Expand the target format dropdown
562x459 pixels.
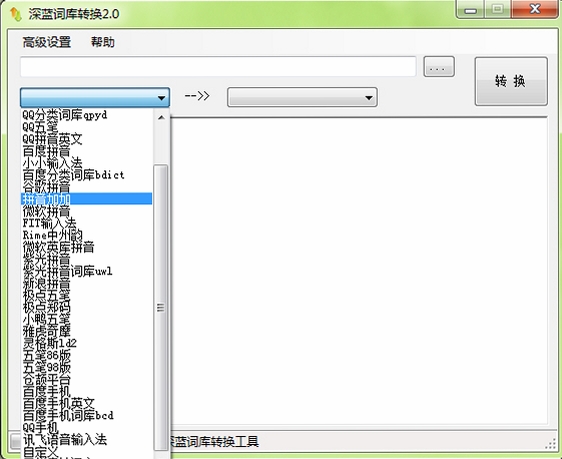click(x=302, y=97)
